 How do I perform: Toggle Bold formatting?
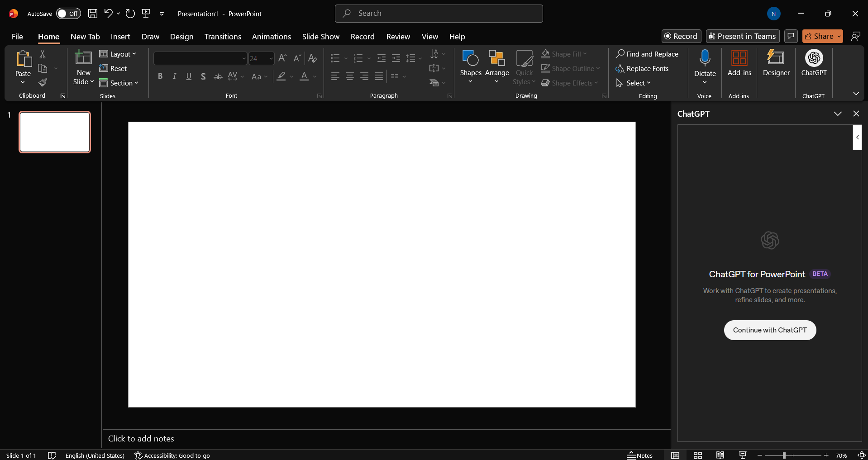160,76
